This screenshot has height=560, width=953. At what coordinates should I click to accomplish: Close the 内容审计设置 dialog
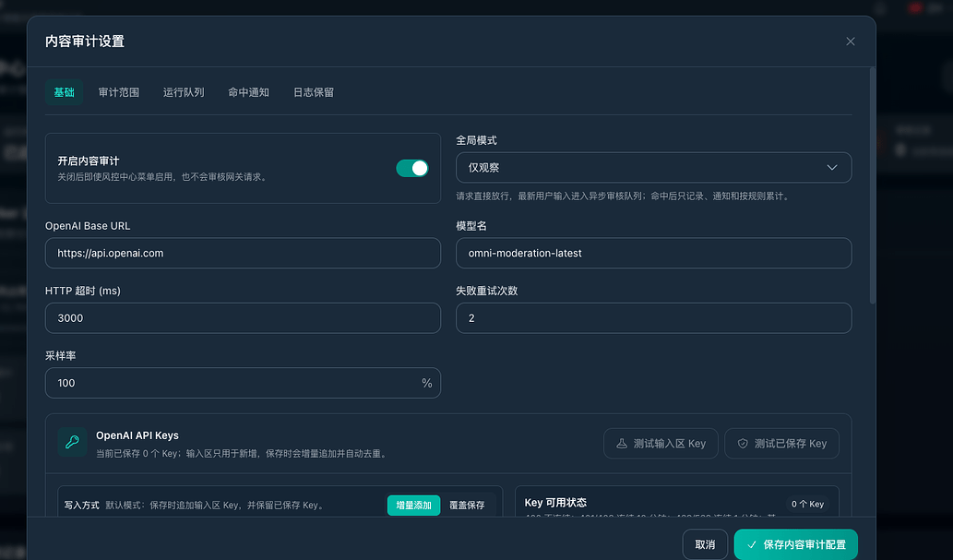point(851,42)
